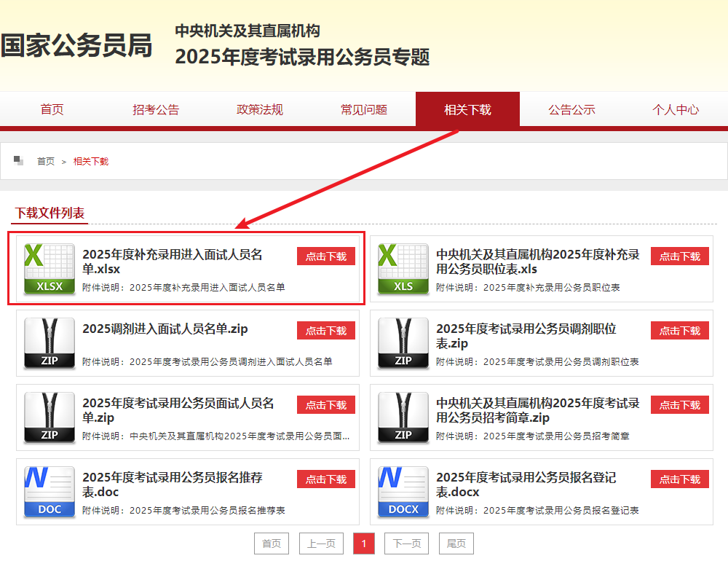
Task: Click the XLS icon for 补充录用公务员职位表
Action: point(403,269)
